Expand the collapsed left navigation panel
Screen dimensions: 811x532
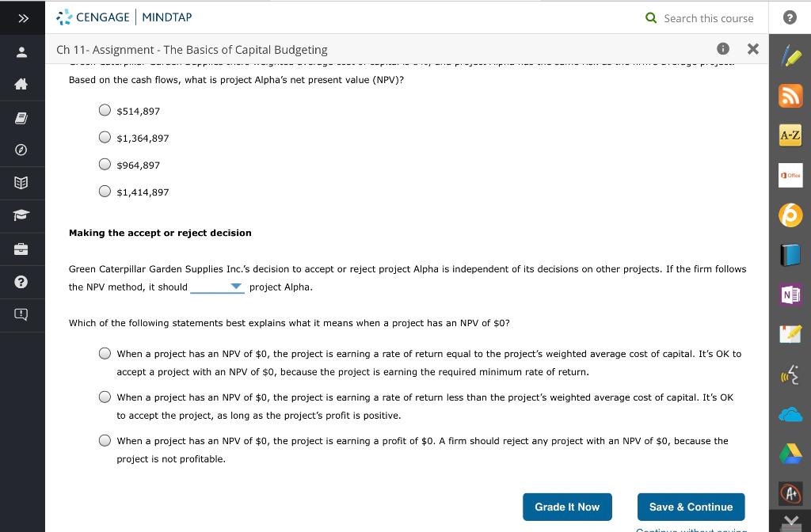[x=21, y=18]
